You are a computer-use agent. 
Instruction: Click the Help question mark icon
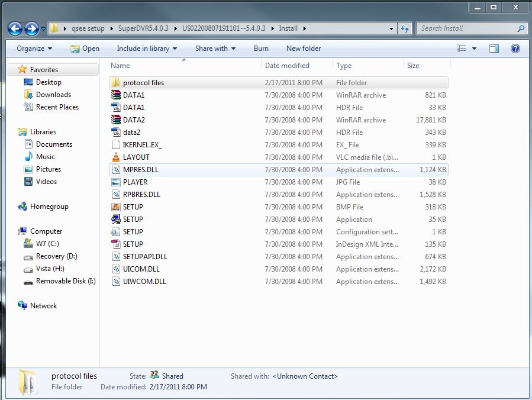[x=515, y=49]
